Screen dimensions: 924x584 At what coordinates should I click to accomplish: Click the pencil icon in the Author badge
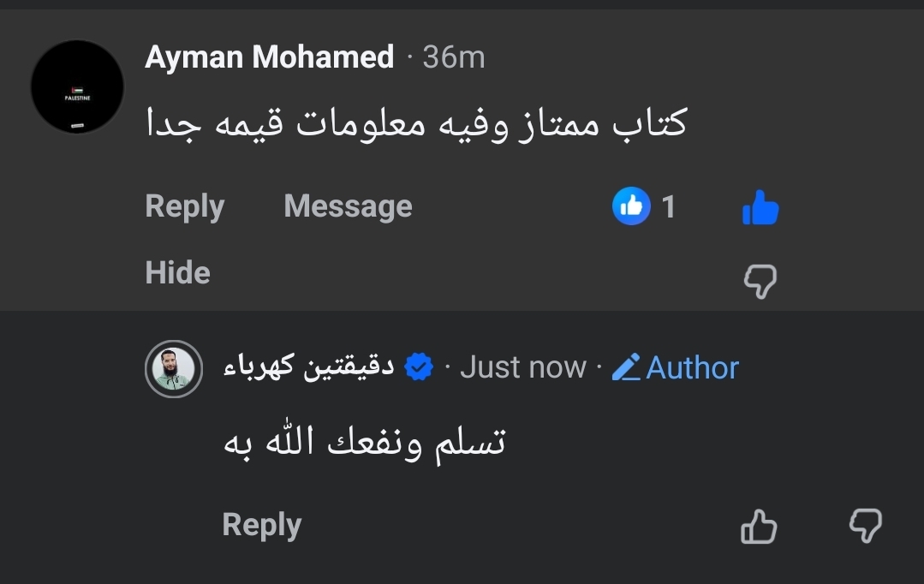629,367
